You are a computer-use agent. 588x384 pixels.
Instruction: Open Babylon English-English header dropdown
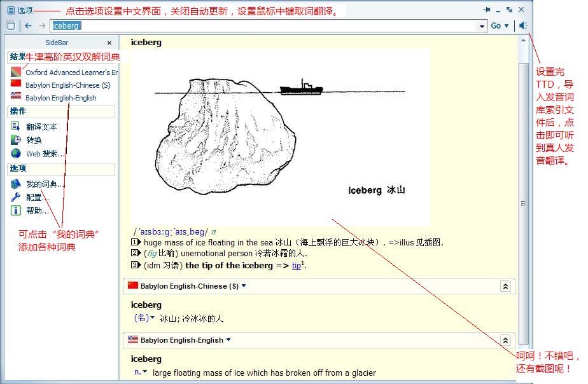tap(228, 339)
